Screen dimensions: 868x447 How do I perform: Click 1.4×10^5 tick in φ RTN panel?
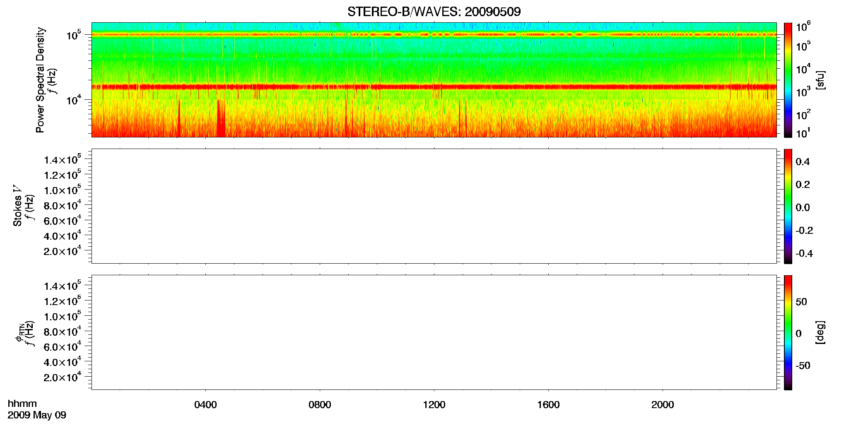[63, 286]
